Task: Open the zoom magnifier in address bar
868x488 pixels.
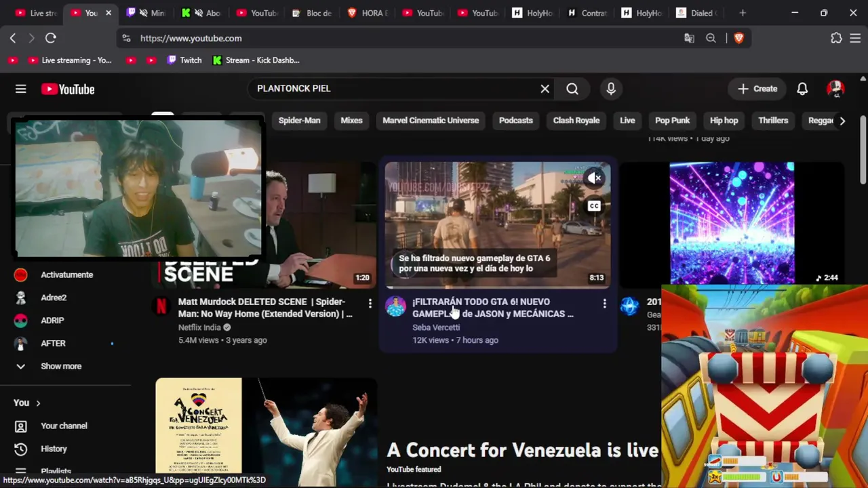Action: (711, 39)
